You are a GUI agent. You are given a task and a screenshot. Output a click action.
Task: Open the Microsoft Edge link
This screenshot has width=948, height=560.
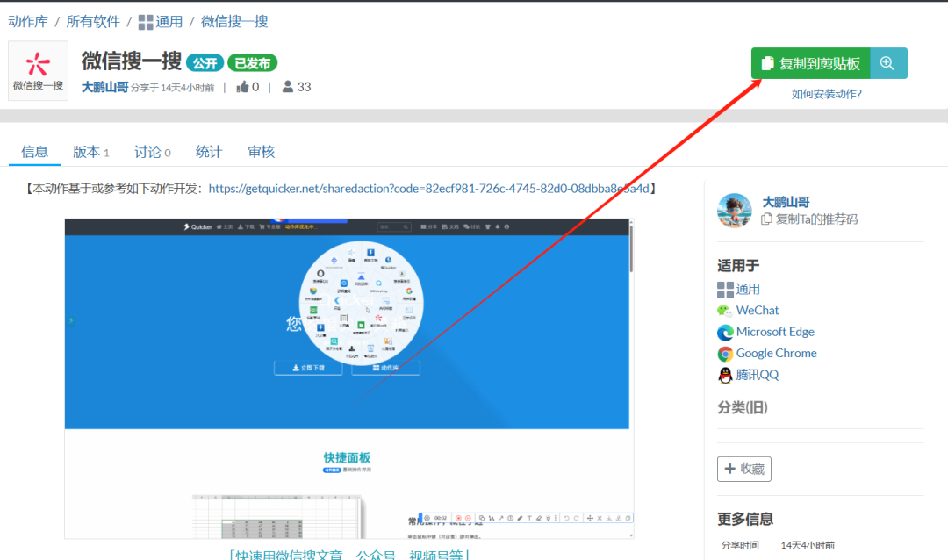pos(775,332)
